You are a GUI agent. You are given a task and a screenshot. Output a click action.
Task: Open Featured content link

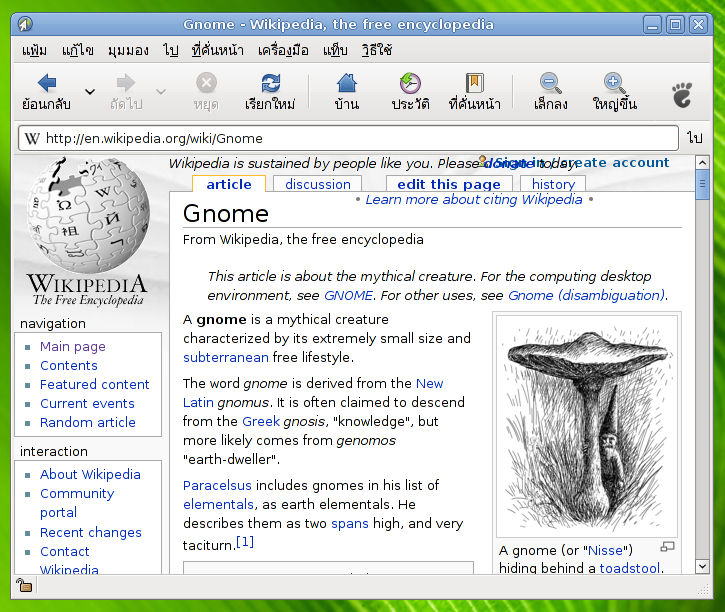click(x=94, y=385)
